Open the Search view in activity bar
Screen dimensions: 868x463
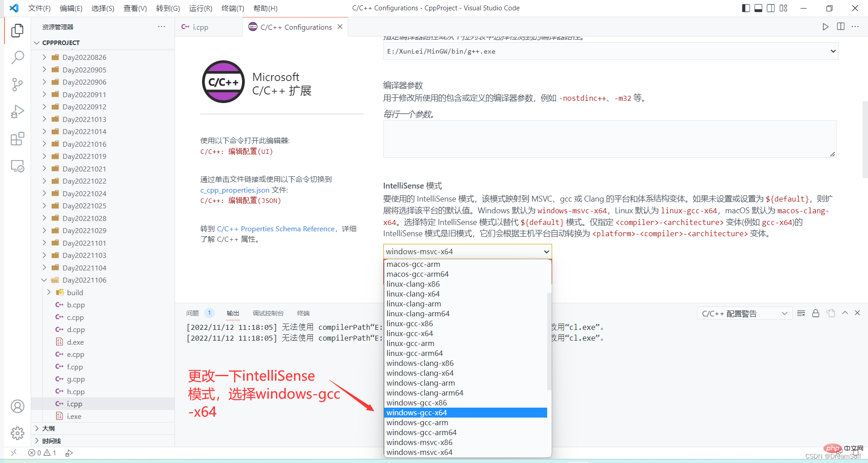click(18, 58)
